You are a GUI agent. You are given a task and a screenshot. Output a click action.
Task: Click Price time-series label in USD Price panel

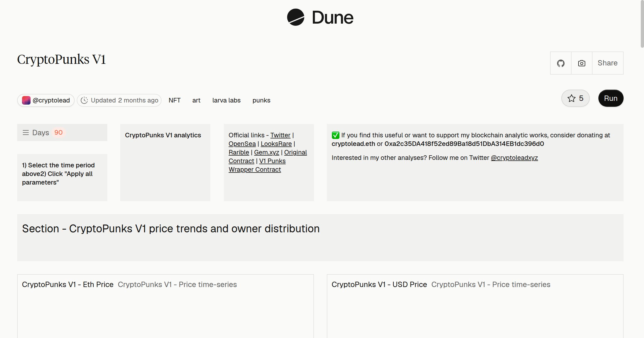coord(491,285)
